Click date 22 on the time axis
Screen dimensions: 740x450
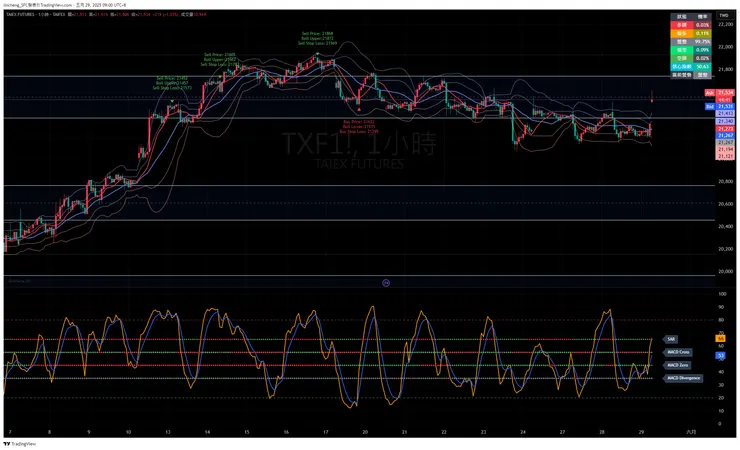tap(444, 432)
